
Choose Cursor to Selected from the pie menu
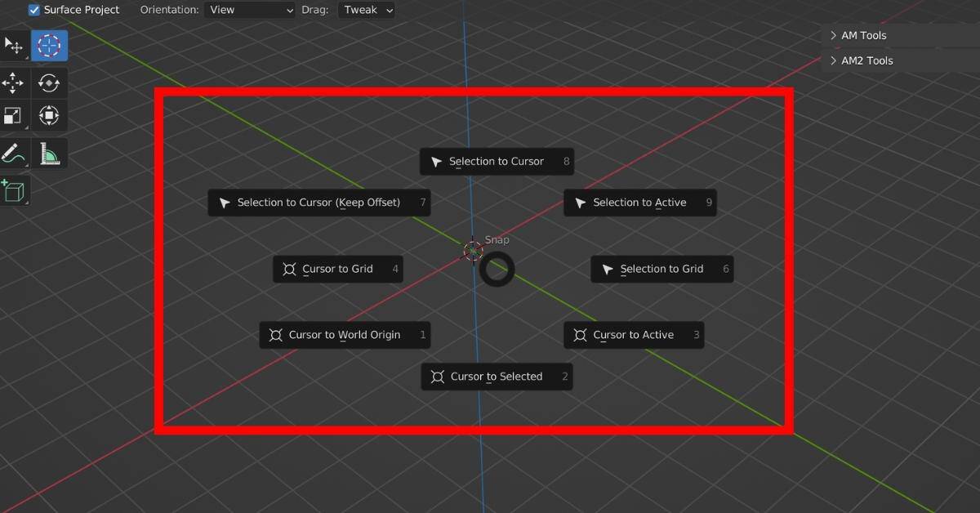pyautogui.click(x=496, y=376)
